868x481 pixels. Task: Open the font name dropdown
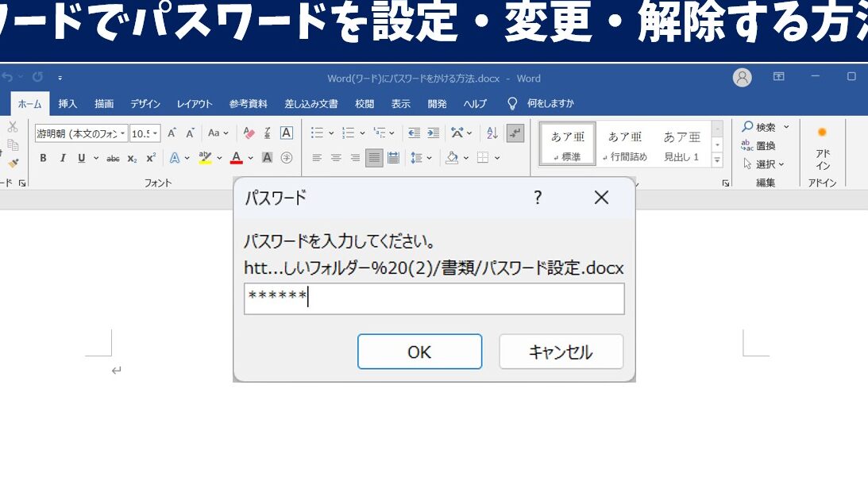123,133
